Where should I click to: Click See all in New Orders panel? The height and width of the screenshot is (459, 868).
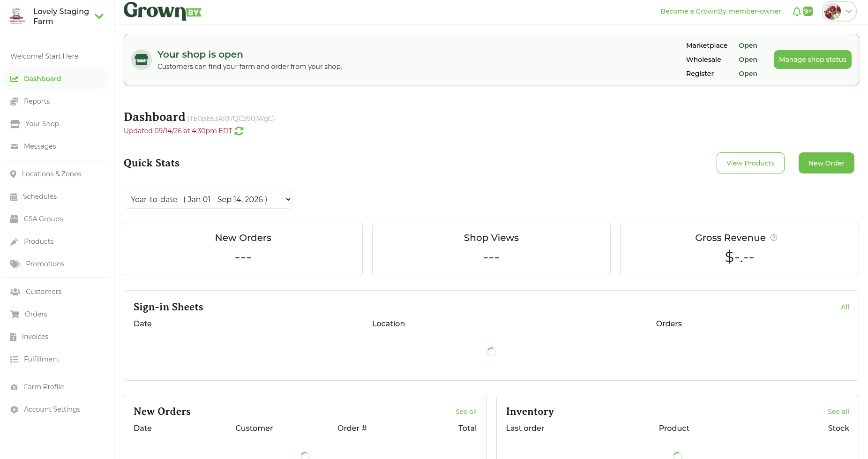coord(466,412)
